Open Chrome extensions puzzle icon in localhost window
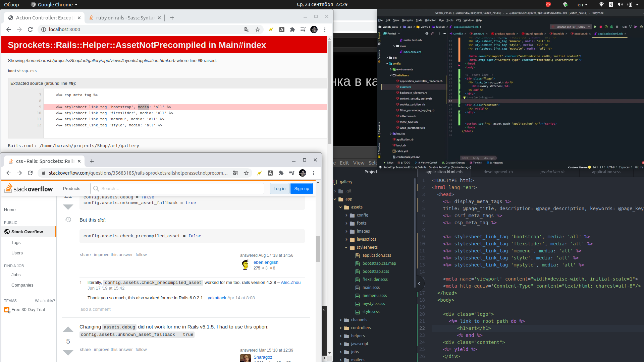The height and width of the screenshot is (362, 644). click(292, 29)
